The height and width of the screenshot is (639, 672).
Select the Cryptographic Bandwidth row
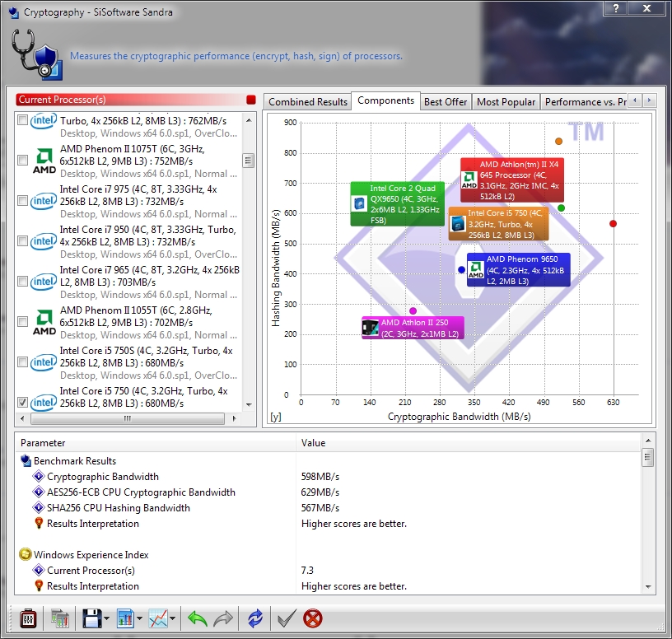click(x=329, y=477)
